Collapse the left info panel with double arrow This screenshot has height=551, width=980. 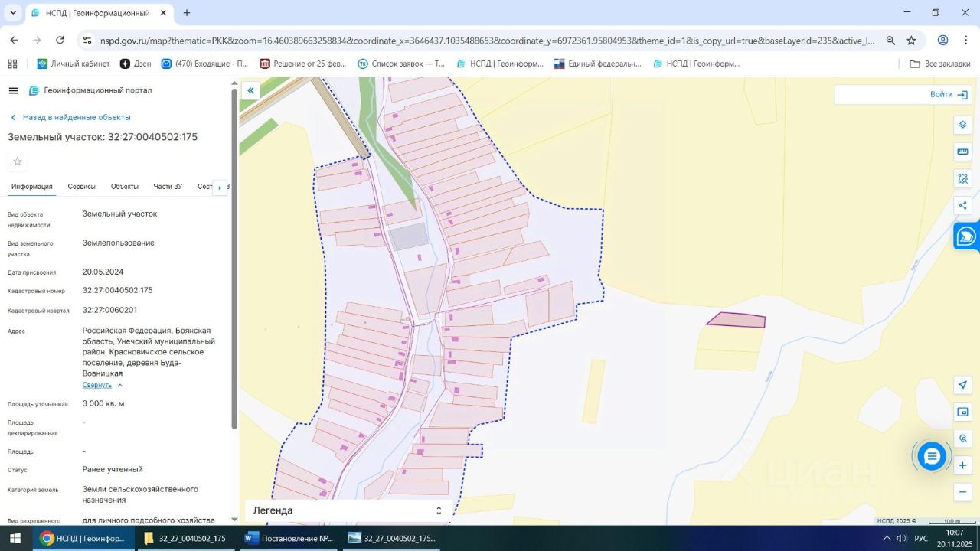click(250, 90)
